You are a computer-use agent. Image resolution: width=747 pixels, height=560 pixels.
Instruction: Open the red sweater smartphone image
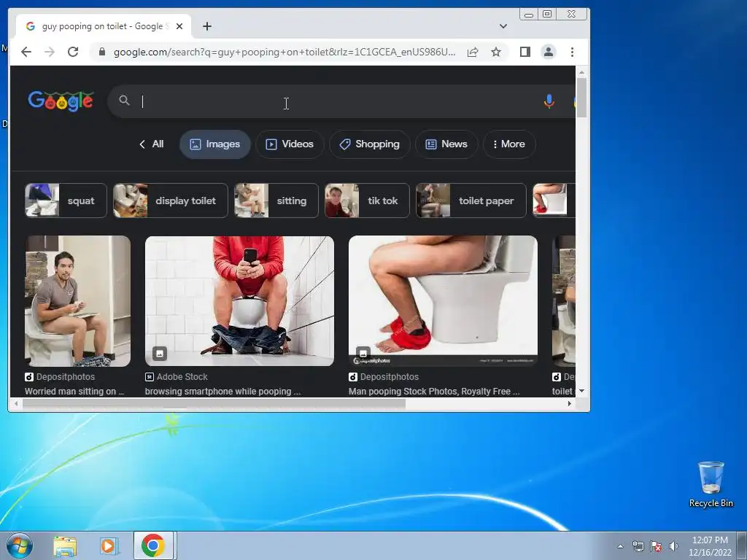click(239, 301)
